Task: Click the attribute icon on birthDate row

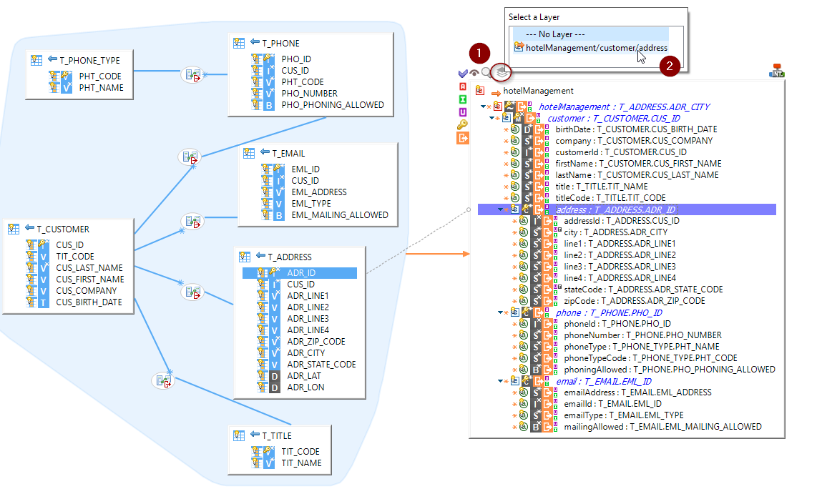Action: (515, 129)
